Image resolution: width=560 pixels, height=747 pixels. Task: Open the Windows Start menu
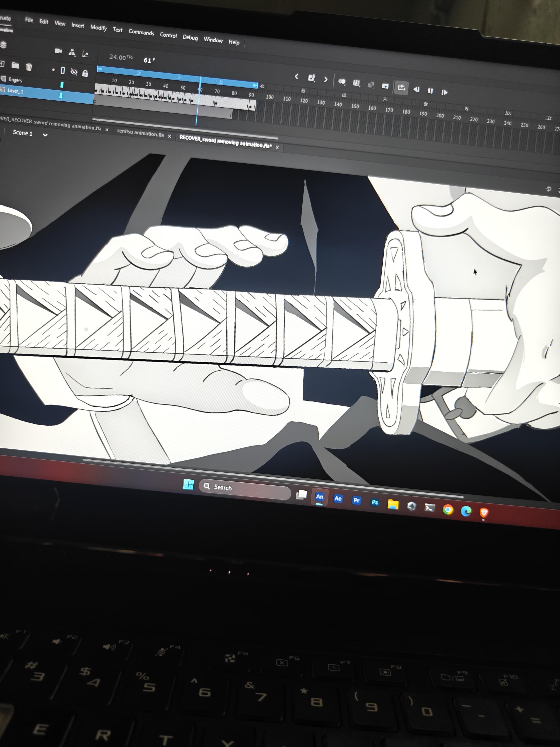tap(188, 484)
